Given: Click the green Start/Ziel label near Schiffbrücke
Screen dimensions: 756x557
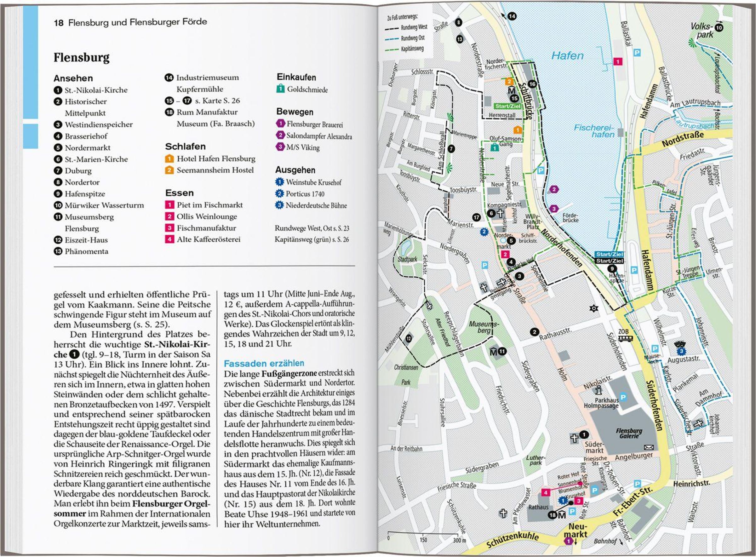Looking at the screenshot, I should coord(507,106).
